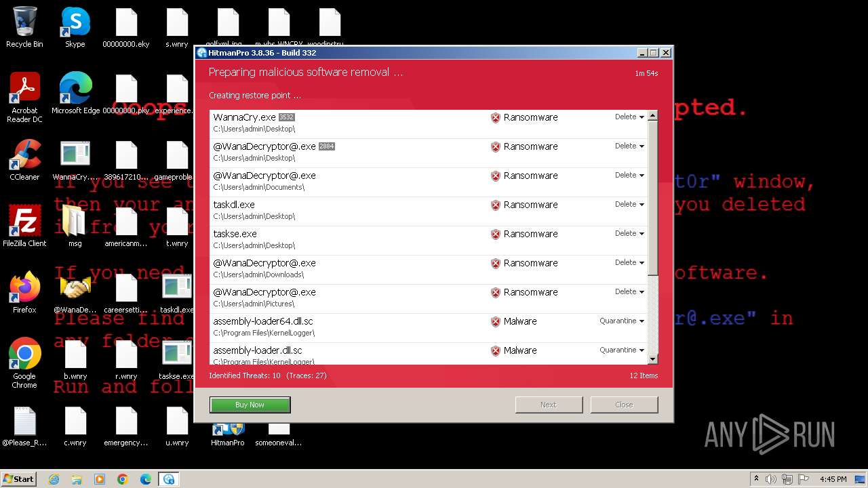
Task: Click the HitmanPro title bar logo icon
Action: click(201, 53)
